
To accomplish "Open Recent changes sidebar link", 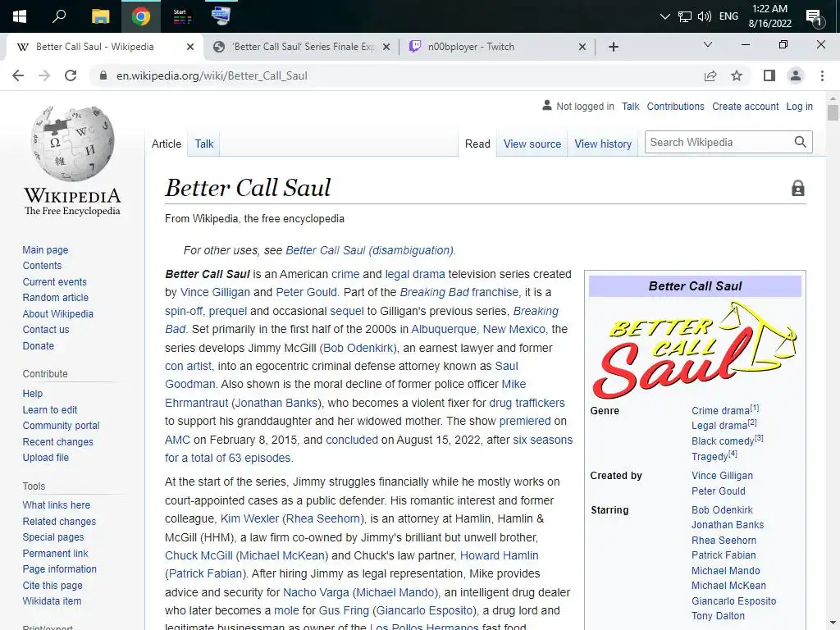I will click(x=58, y=441).
